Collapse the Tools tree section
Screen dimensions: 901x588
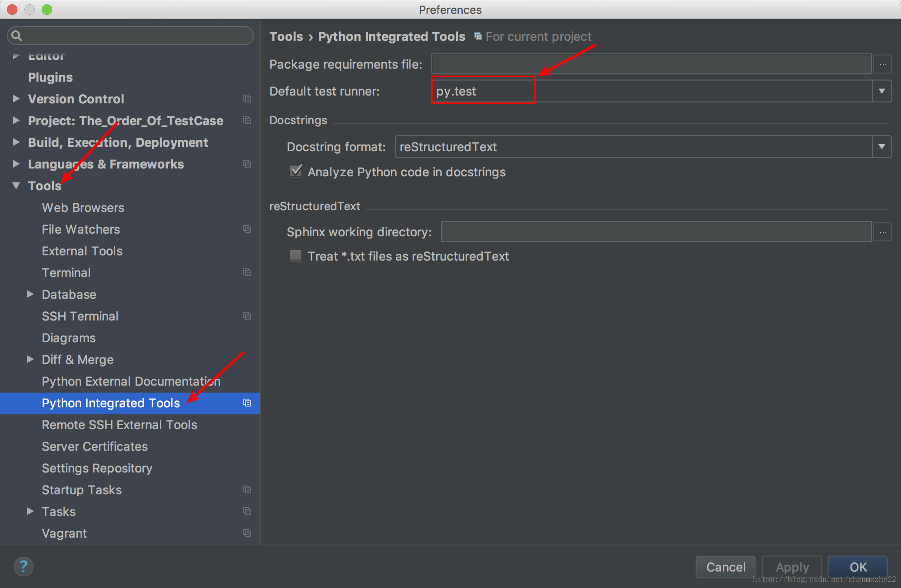[17, 186]
